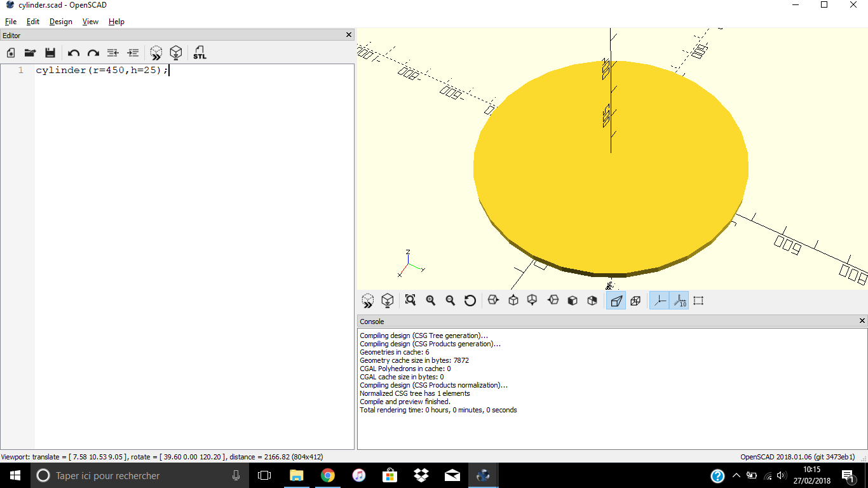
Task: Click the Export as STL icon
Action: 200,53
